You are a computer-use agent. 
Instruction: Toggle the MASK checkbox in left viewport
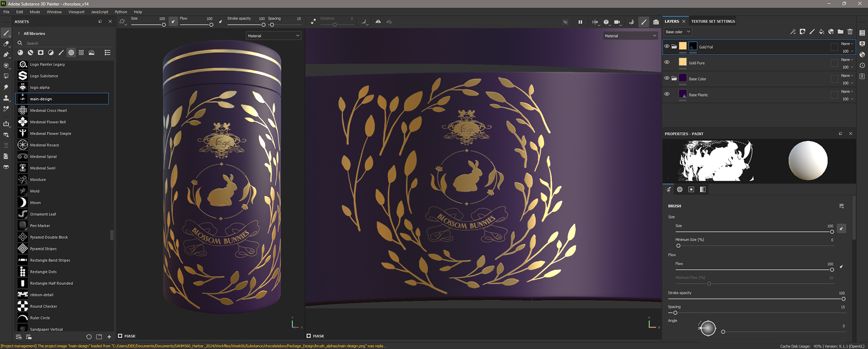click(120, 336)
